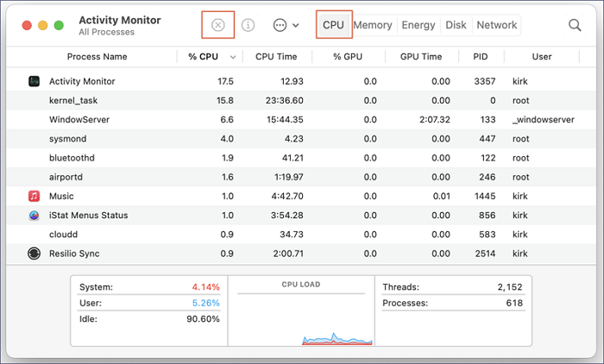604x364 pixels.
Task: Click the Resilio Sync process icon
Action: tap(34, 254)
